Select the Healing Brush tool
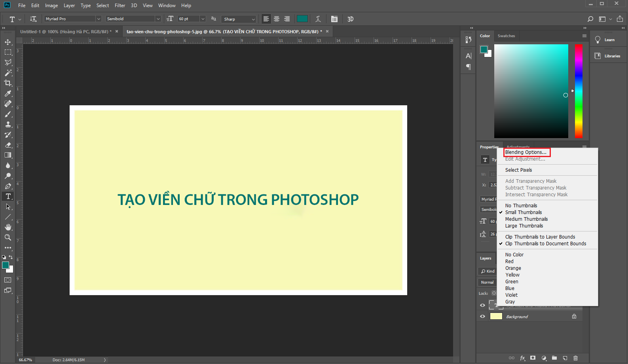The width and height of the screenshot is (628, 364). pos(8,104)
